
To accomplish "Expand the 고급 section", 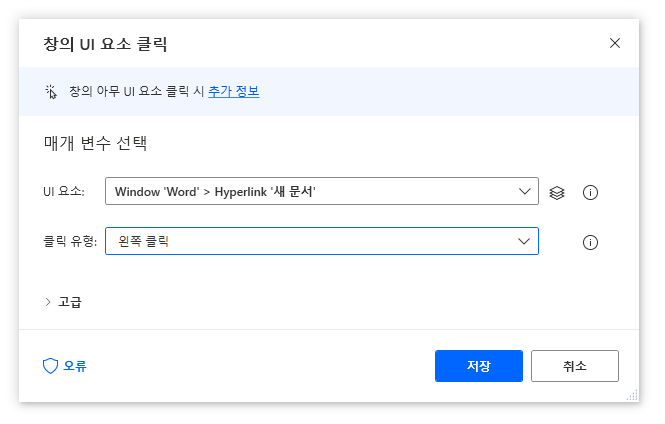I will click(x=63, y=302).
